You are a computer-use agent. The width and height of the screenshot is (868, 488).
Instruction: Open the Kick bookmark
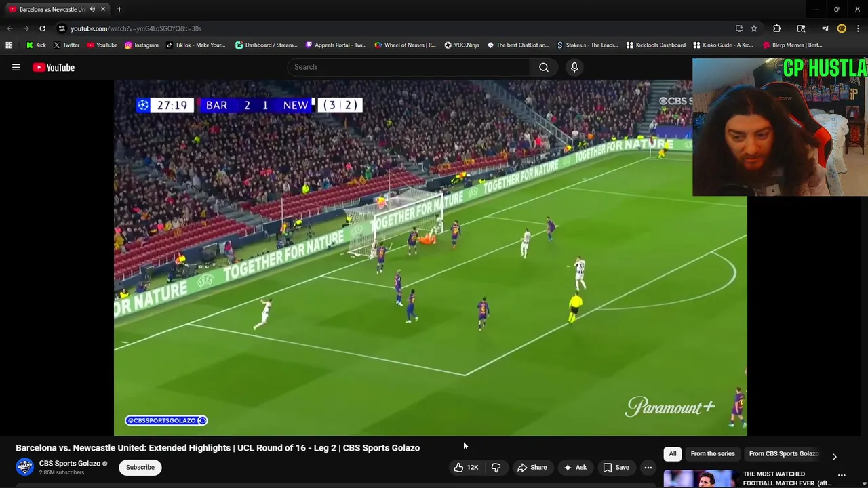point(36,45)
